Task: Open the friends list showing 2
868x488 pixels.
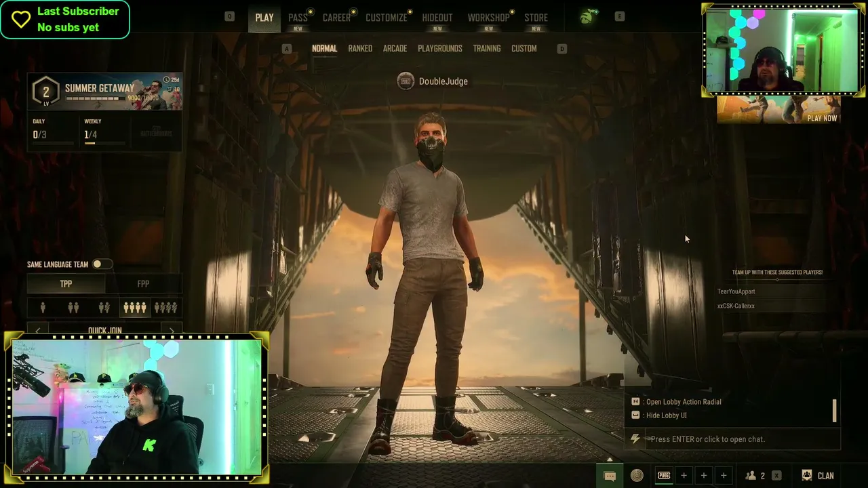Action: 755,476
